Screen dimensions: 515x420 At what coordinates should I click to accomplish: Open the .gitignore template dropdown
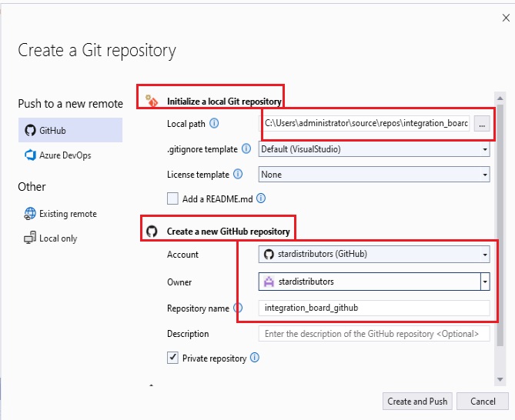coord(374,149)
